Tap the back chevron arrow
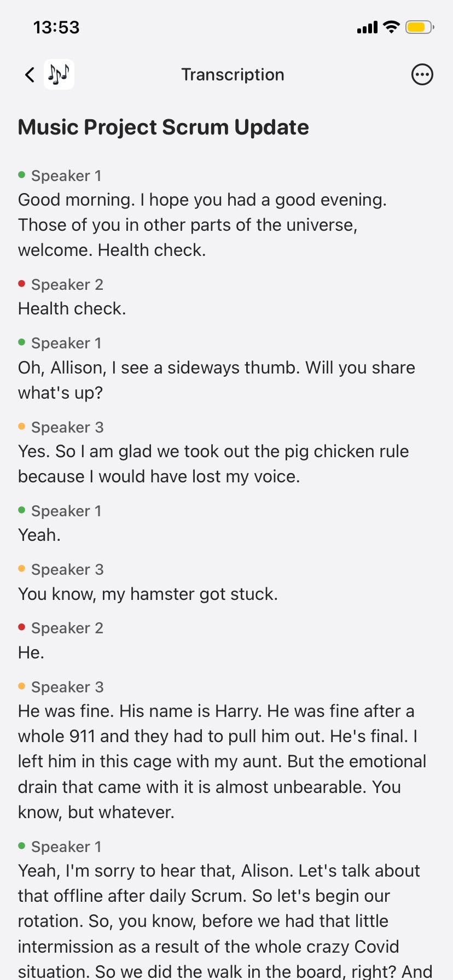Screen dimensions: 453x980 pyautogui.click(x=30, y=74)
